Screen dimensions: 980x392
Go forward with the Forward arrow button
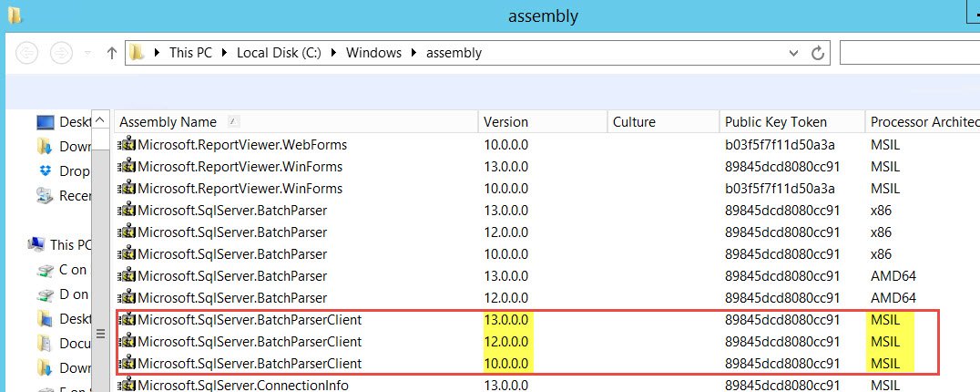[61, 53]
